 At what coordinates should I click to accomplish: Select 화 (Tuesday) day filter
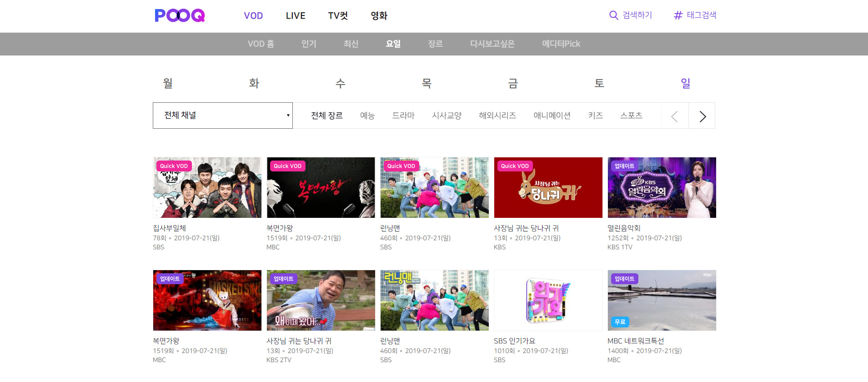(254, 83)
